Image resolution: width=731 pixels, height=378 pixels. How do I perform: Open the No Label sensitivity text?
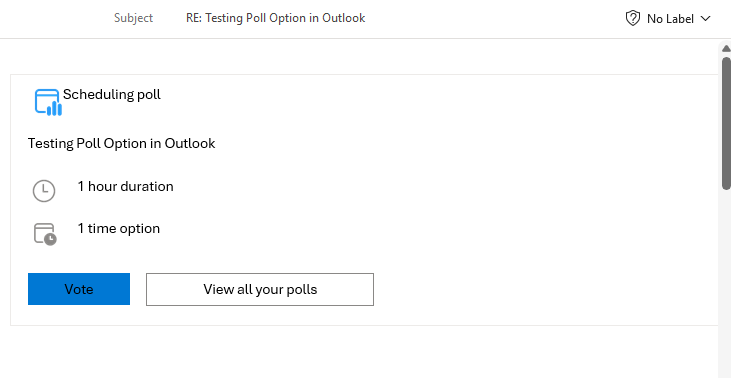[670, 19]
